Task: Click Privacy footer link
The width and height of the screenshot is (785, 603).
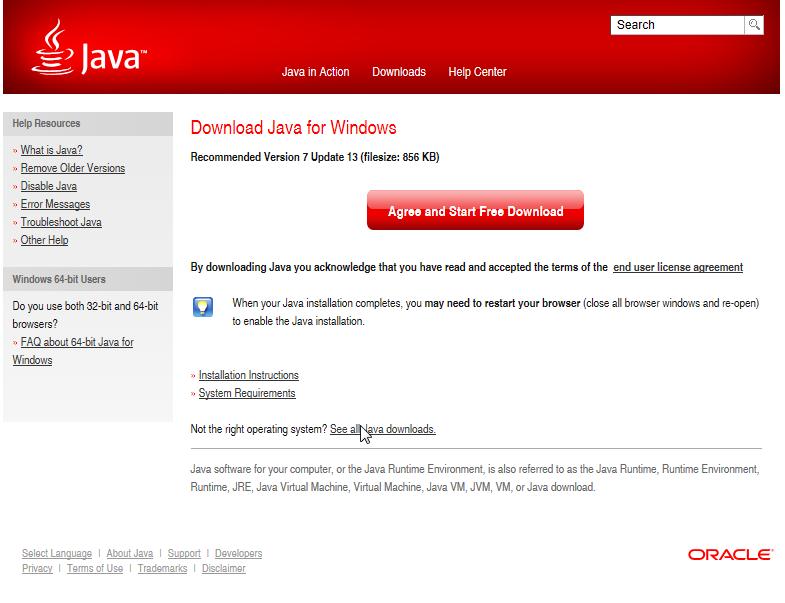Action: coord(37,568)
